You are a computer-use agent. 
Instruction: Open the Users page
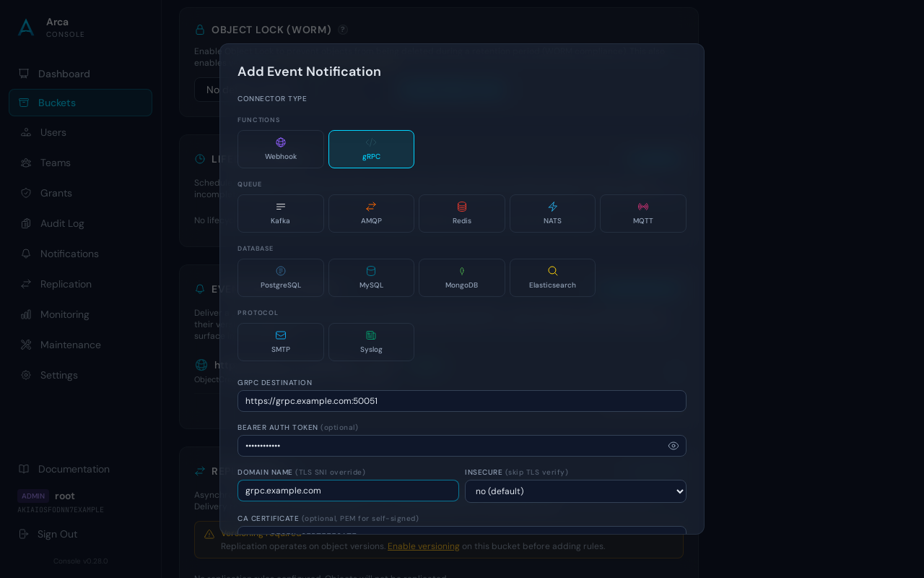click(x=80, y=132)
